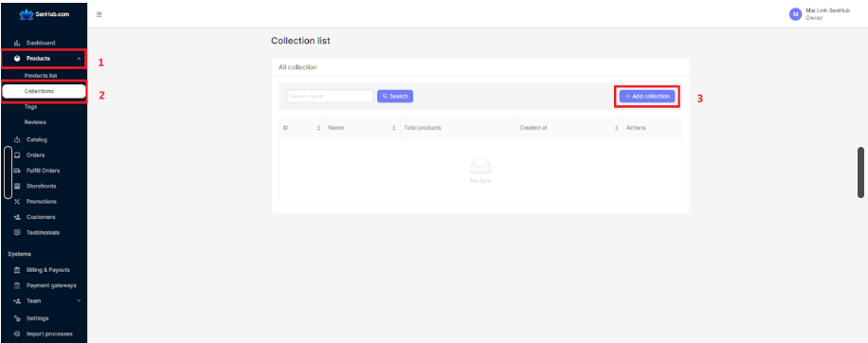Click the Storefronts shop icon
Image resolution: width=868 pixels, height=343 pixels.
[x=17, y=186]
